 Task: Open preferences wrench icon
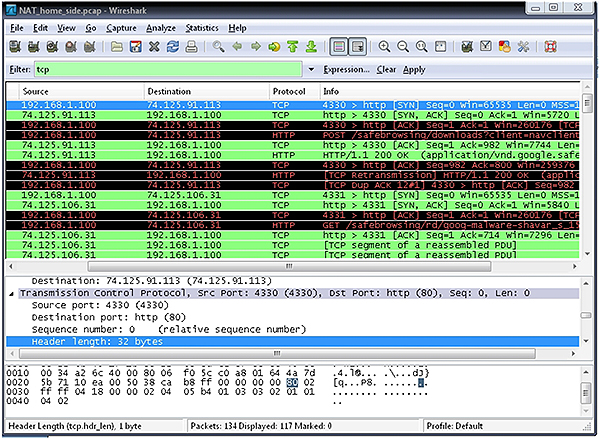click(523, 47)
